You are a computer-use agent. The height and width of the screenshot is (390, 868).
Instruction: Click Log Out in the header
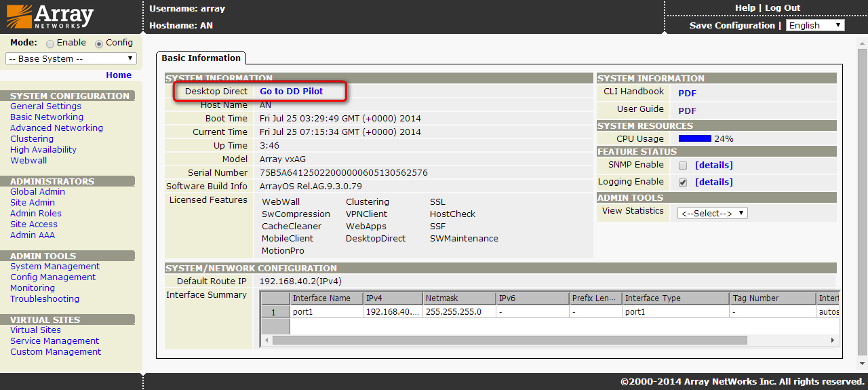tap(783, 8)
